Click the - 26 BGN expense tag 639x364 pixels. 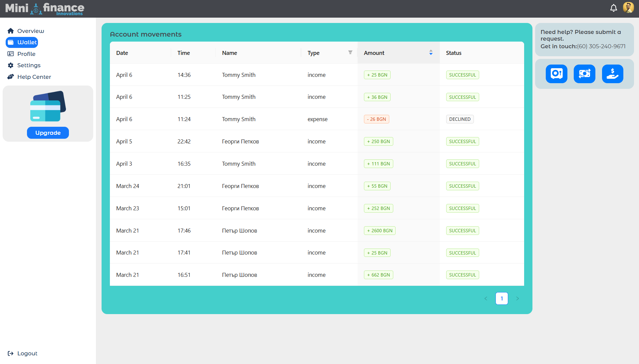(x=376, y=119)
